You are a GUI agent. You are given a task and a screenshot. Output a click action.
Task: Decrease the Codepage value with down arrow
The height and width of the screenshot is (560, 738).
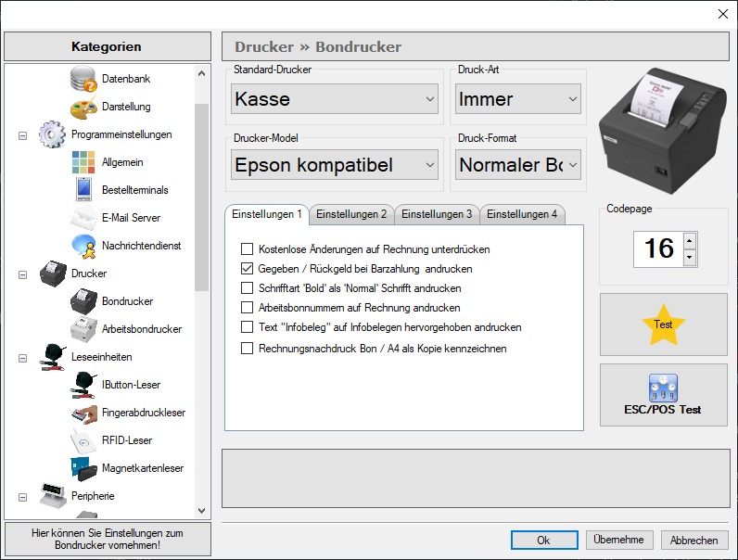click(690, 258)
